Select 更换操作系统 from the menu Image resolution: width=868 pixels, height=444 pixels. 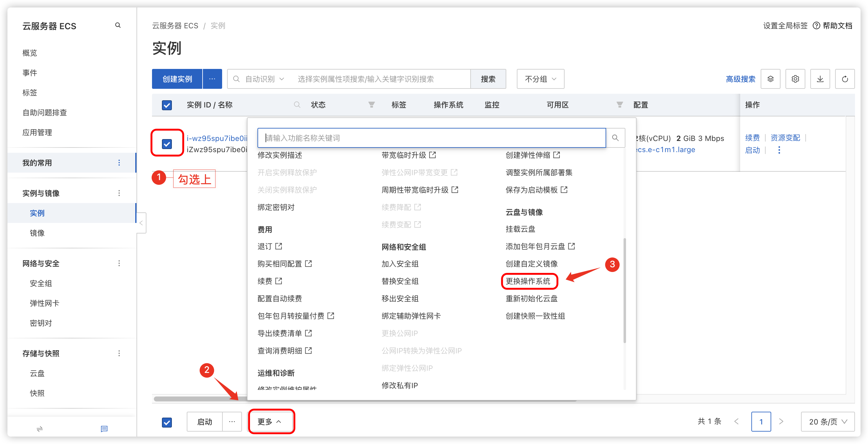(x=528, y=281)
